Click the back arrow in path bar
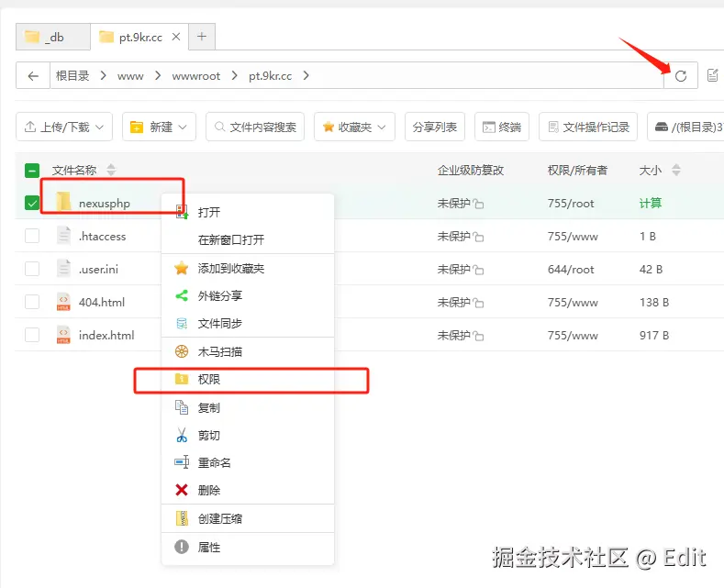 point(33,76)
